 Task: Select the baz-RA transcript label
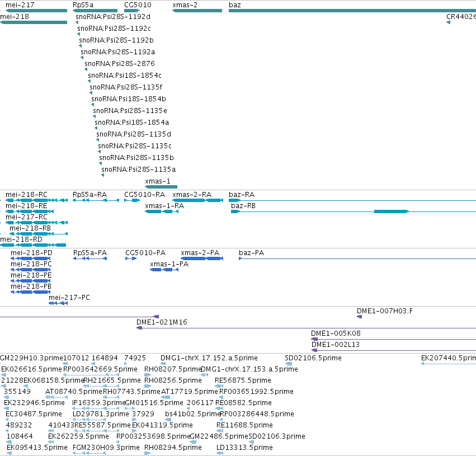point(242,195)
